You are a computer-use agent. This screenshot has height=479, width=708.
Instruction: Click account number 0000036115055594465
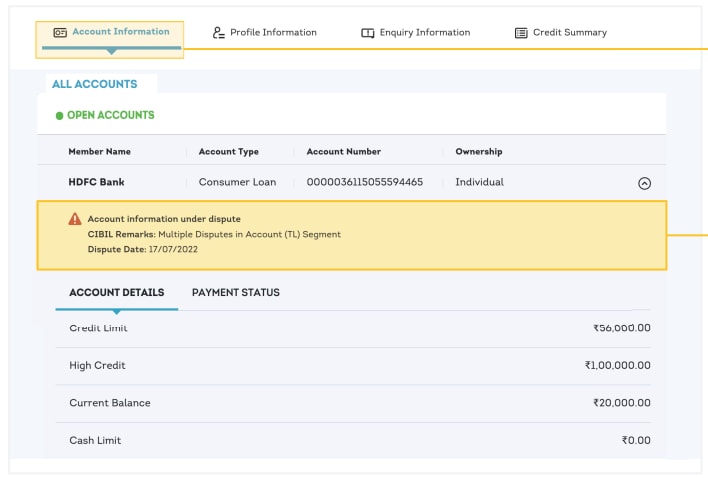(364, 182)
